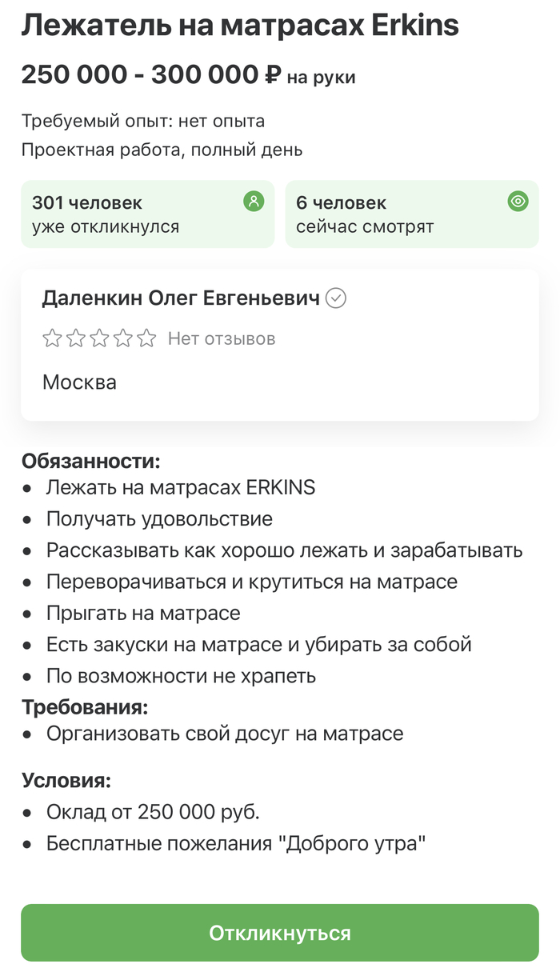Select the second rating star
This screenshot has height=972, width=560.
[x=76, y=338]
